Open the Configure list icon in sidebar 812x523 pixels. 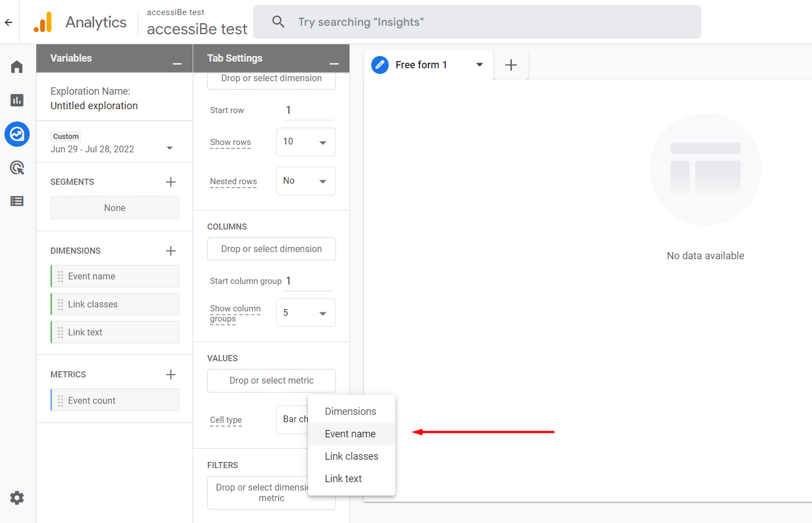click(17, 201)
